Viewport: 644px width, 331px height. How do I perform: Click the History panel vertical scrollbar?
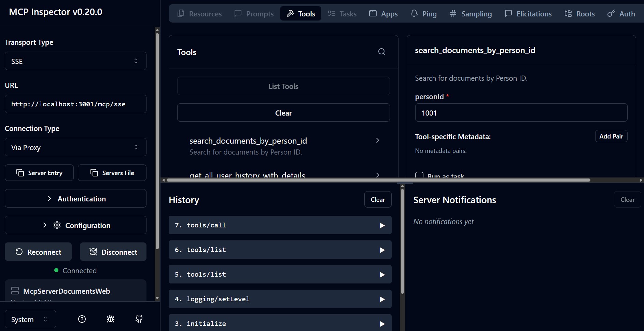point(402,241)
